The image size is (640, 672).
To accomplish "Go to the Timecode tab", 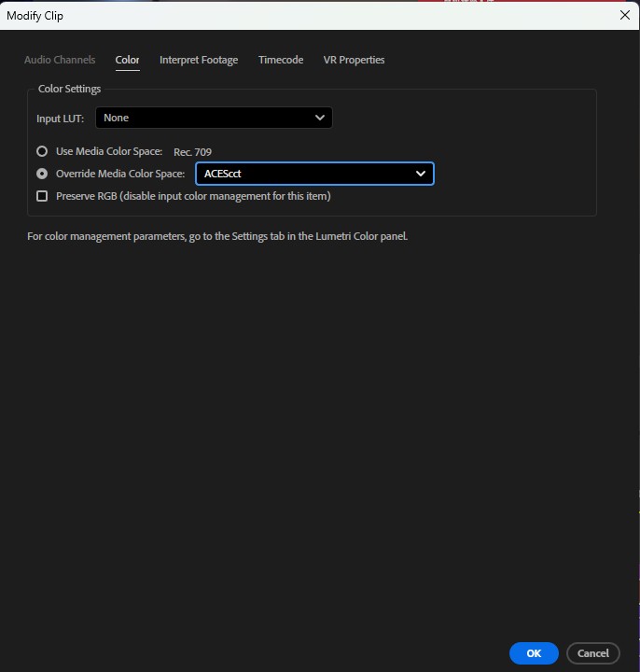I will click(281, 60).
